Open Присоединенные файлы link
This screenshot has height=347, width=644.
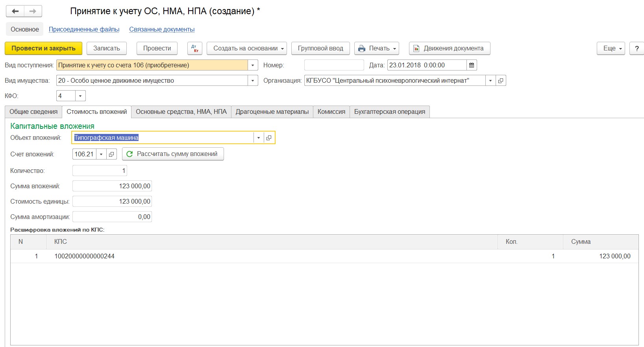pos(84,30)
